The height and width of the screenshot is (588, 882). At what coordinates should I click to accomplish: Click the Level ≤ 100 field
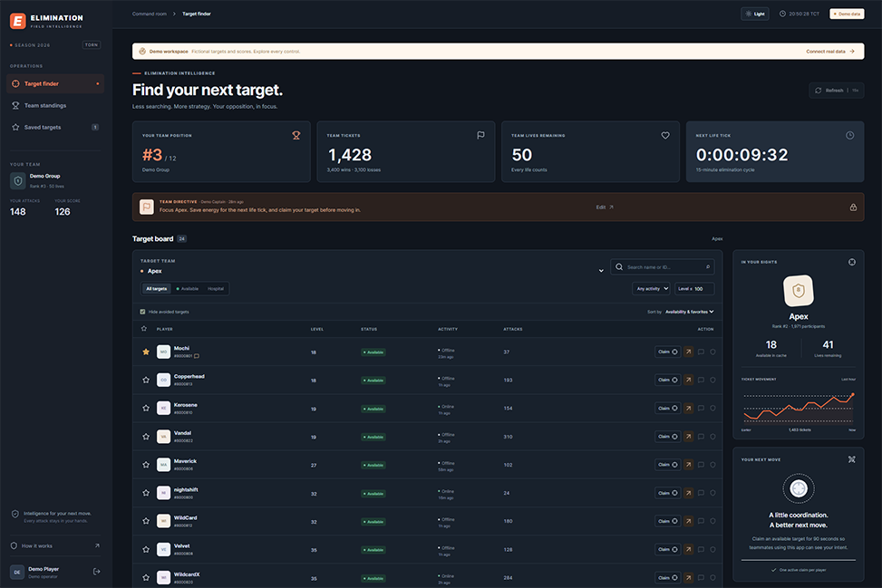tap(694, 289)
